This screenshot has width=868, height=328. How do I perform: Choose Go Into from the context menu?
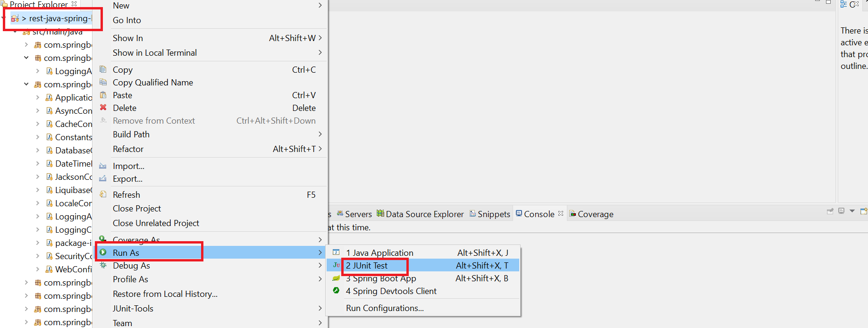tap(211, 20)
